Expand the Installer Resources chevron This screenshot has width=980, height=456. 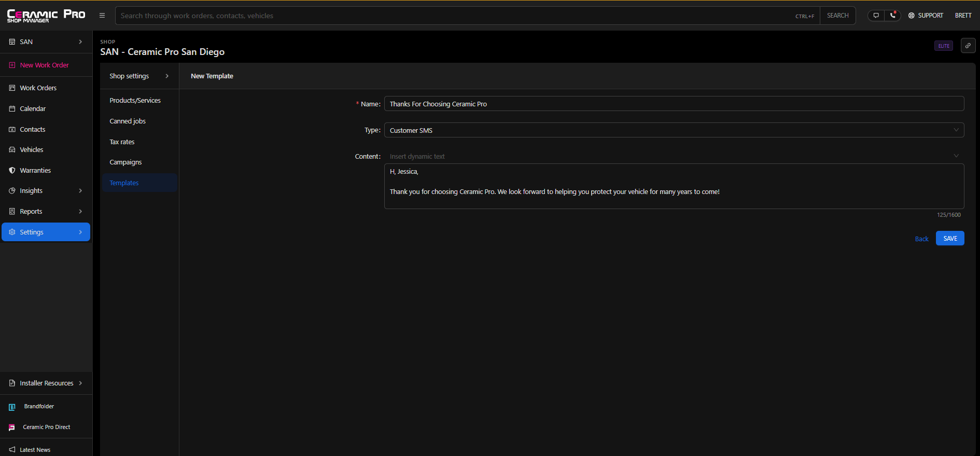tap(80, 383)
